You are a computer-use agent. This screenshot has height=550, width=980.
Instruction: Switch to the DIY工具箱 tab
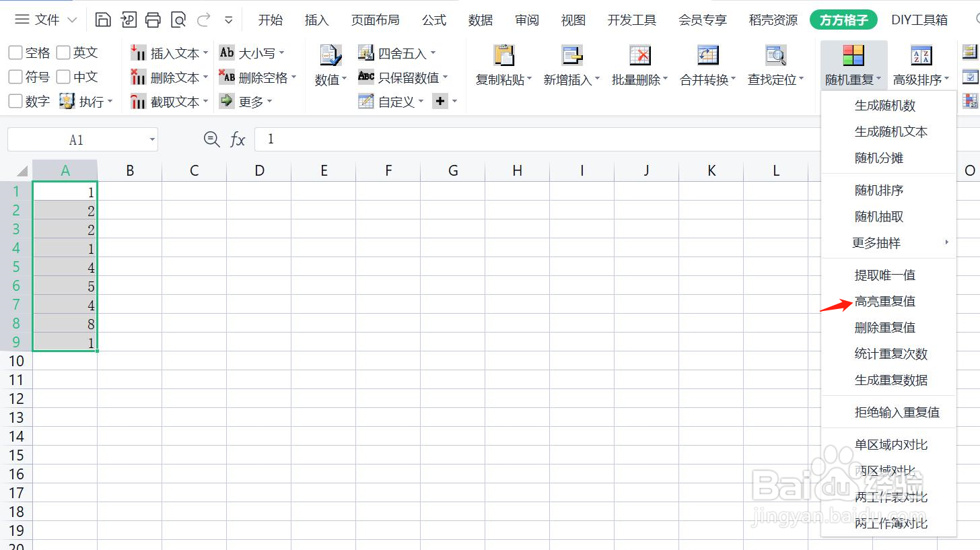click(919, 20)
